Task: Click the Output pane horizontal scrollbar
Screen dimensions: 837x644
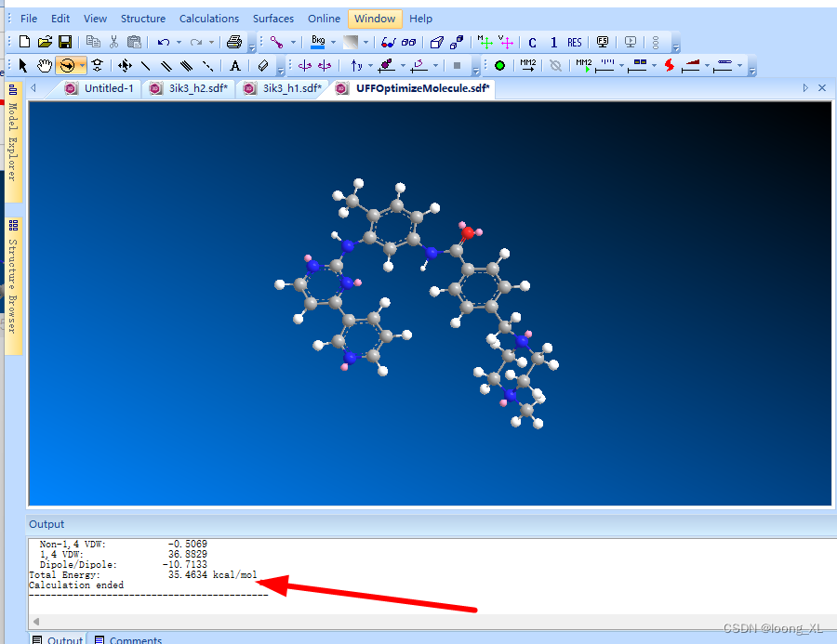Action: [372, 621]
